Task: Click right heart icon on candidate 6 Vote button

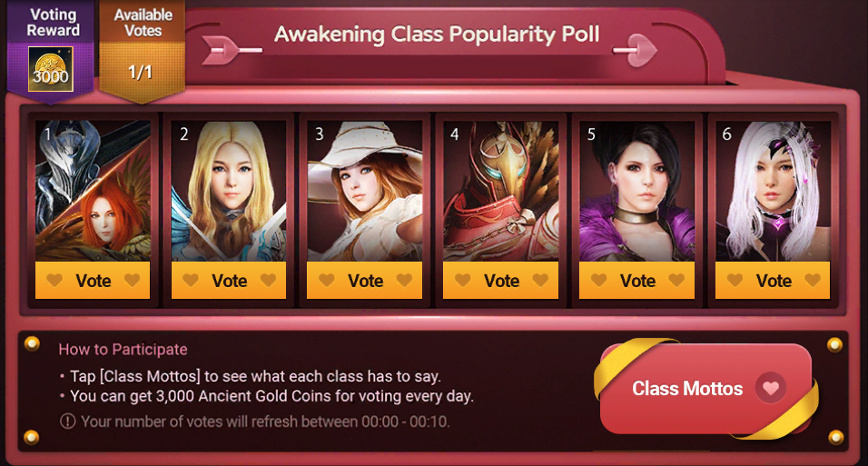Action: (813, 280)
